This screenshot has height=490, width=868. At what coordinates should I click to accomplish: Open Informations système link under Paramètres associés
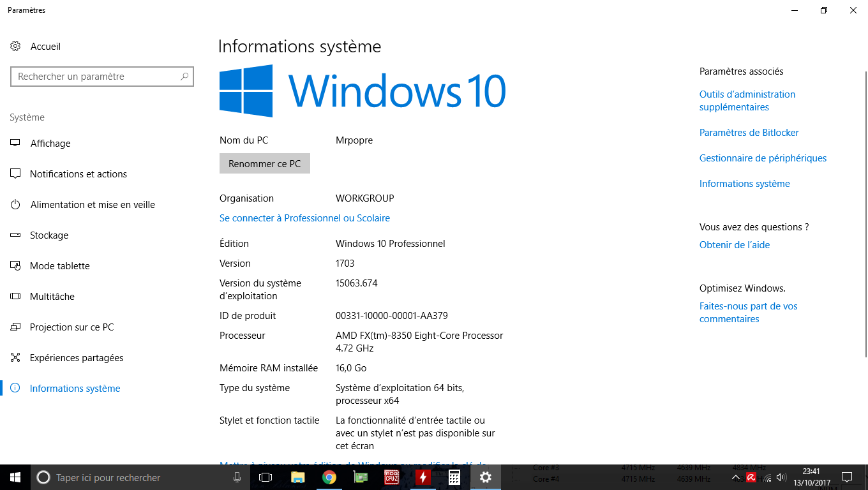click(x=745, y=184)
